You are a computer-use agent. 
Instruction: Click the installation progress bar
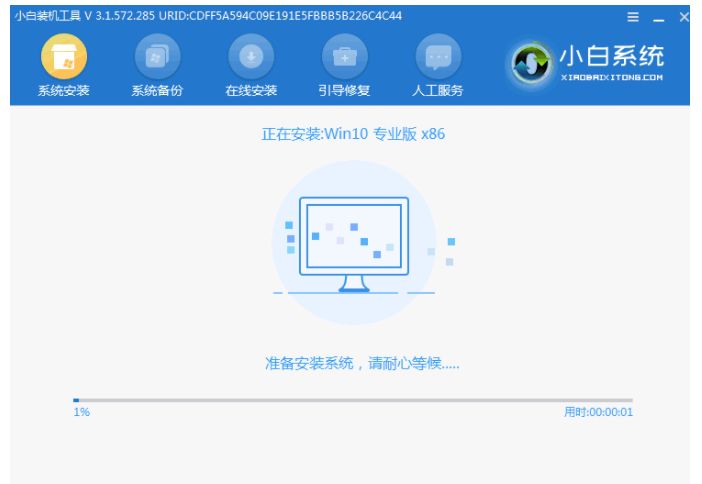tap(352, 400)
